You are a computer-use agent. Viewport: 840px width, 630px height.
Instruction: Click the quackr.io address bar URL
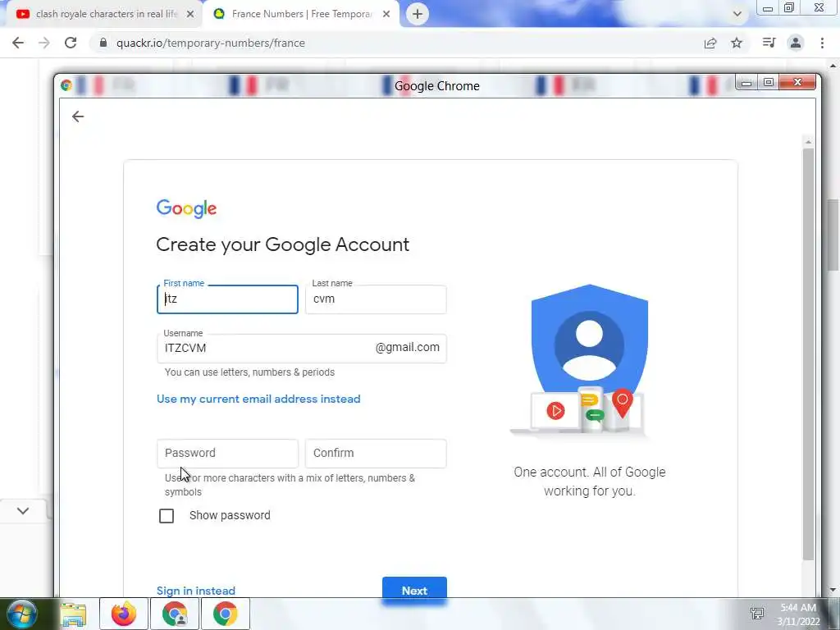click(211, 43)
